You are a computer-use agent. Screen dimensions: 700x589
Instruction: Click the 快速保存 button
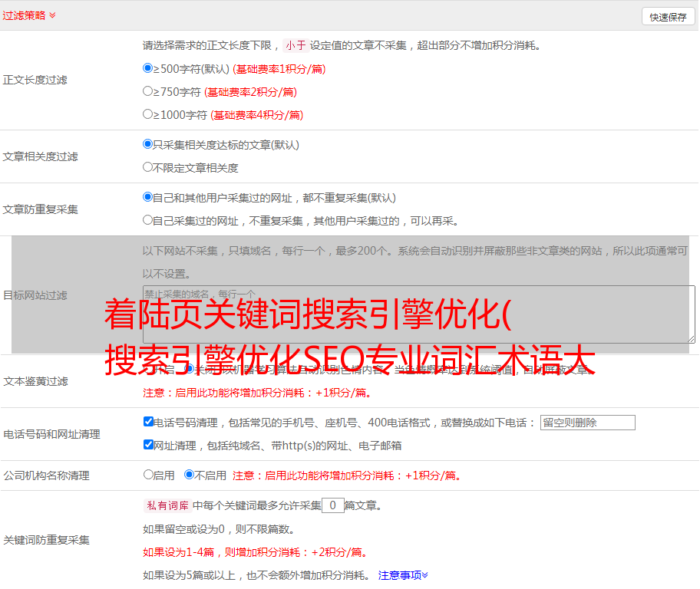(x=667, y=17)
